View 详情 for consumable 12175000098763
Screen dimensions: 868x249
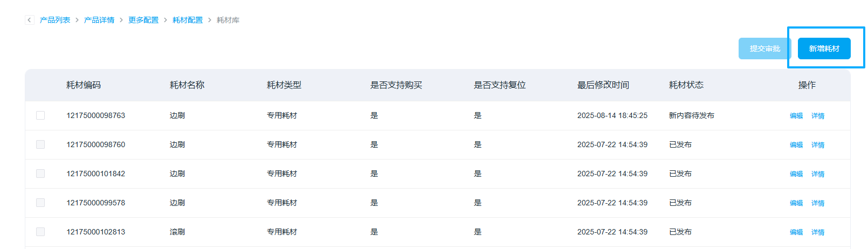tap(818, 116)
